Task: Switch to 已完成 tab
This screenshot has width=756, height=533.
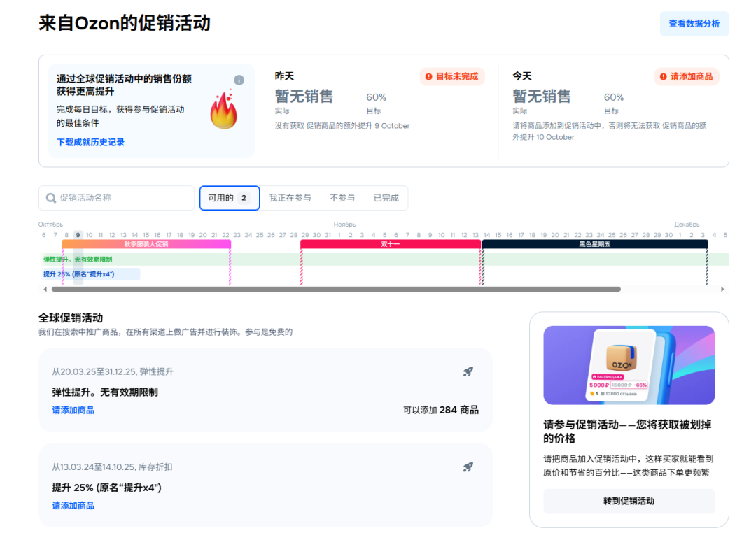Action: pyautogui.click(x=386, y=198)
